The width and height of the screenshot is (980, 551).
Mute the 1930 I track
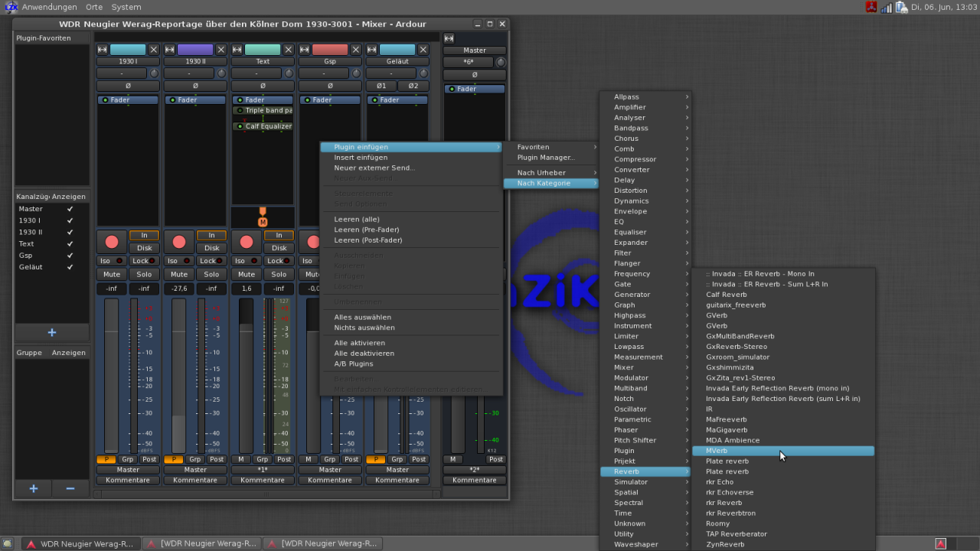(x=112, y=274)
